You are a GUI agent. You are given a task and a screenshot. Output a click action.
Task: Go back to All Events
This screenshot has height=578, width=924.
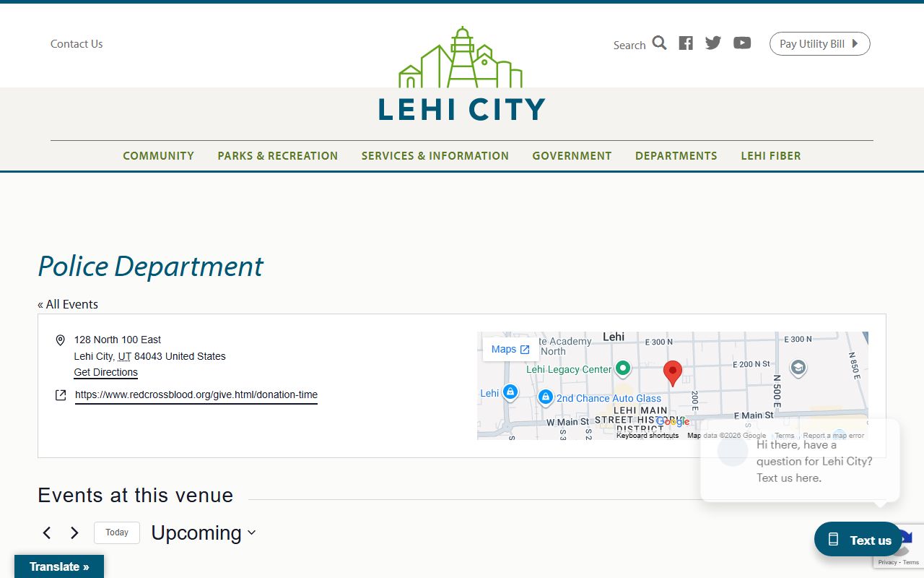pos(68,304)
